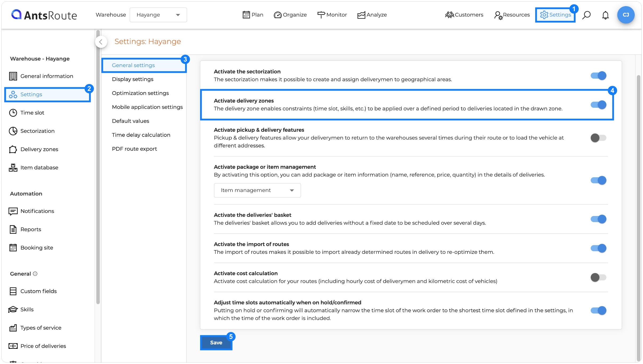The image size is (643, 364).
Task: Click the main page right scrollbar
Action: 638,218
